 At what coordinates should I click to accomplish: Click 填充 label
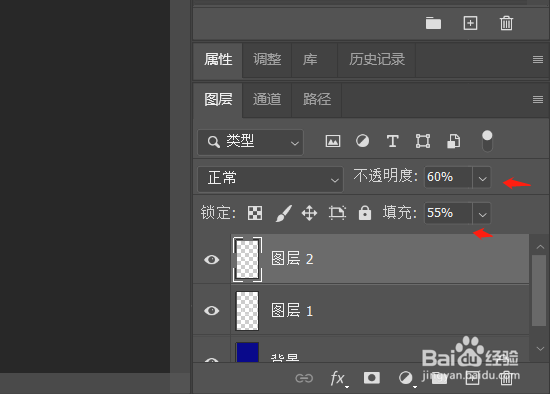[400, 212]
